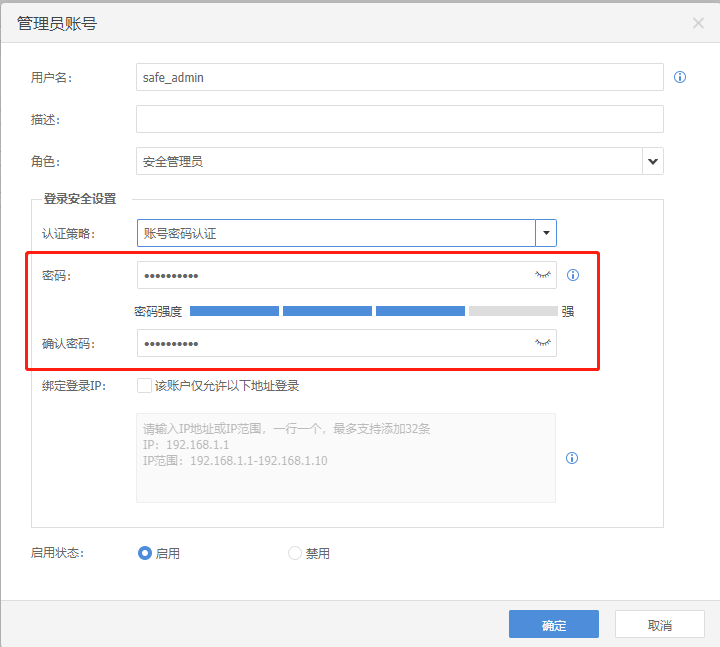Select the 启用 radio button
Image resolution: width=720 pixels, height=647 pixels.
pyautogui.click(x=145, y=553)
